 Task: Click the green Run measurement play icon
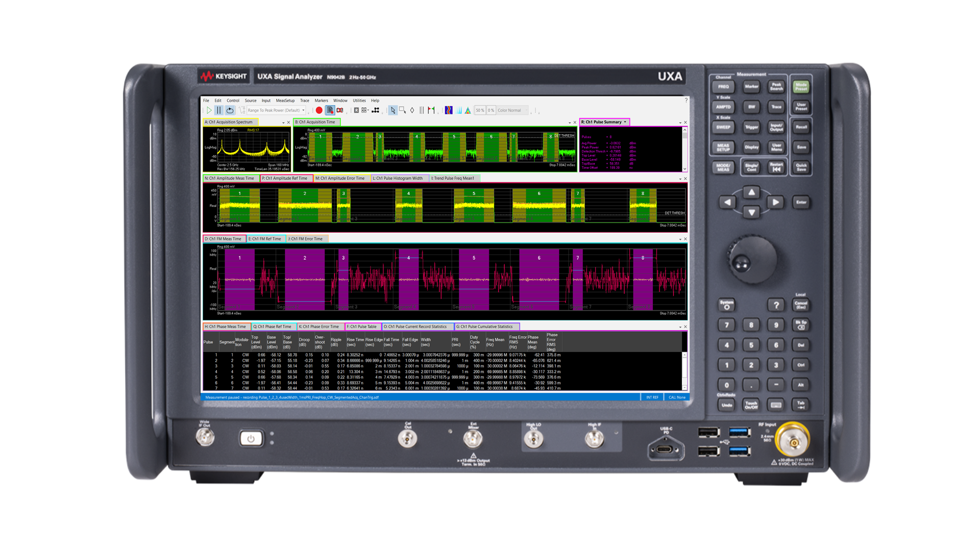click(209, 110)
